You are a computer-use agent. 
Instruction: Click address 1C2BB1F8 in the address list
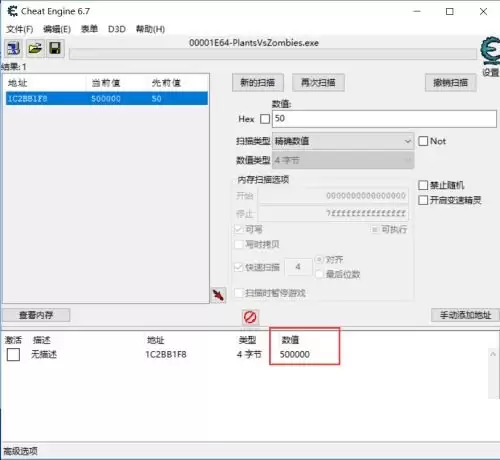pos(166,354)
